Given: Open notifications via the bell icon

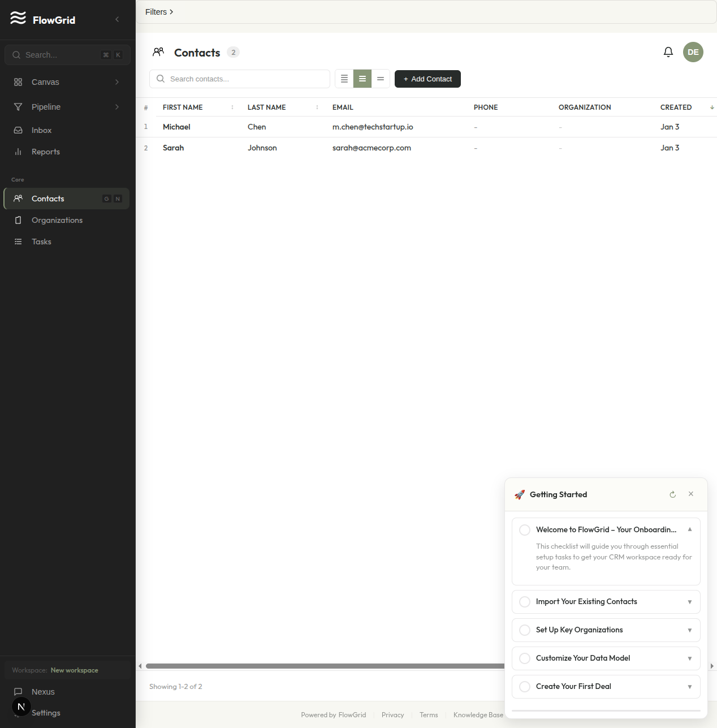Looking at the screenshot, I should (668, 52).
